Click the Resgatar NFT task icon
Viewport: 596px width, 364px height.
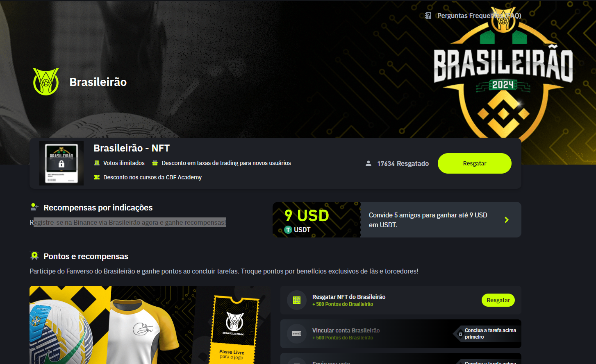pyautogui.click(x=297, y=300)
